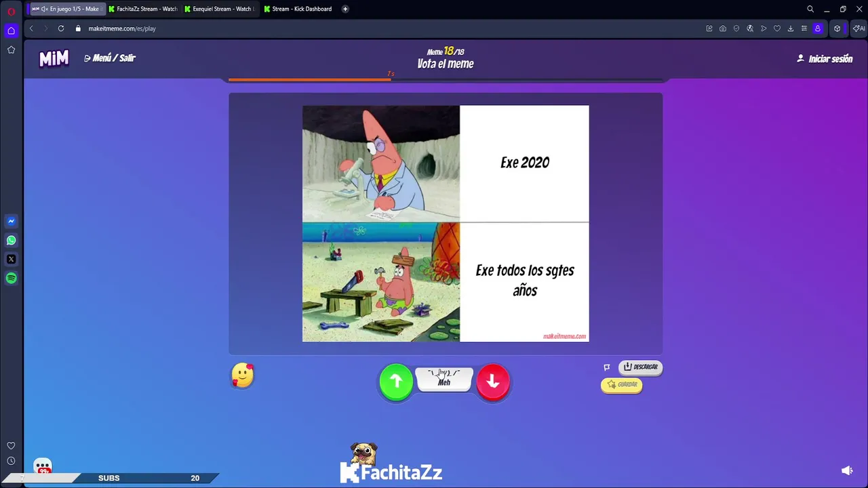Image resolution: width=868 pixels, height=488 pixels.
Task: Click the yellow Guardar button
Action: pyautogui.click(x=622, y=384)
